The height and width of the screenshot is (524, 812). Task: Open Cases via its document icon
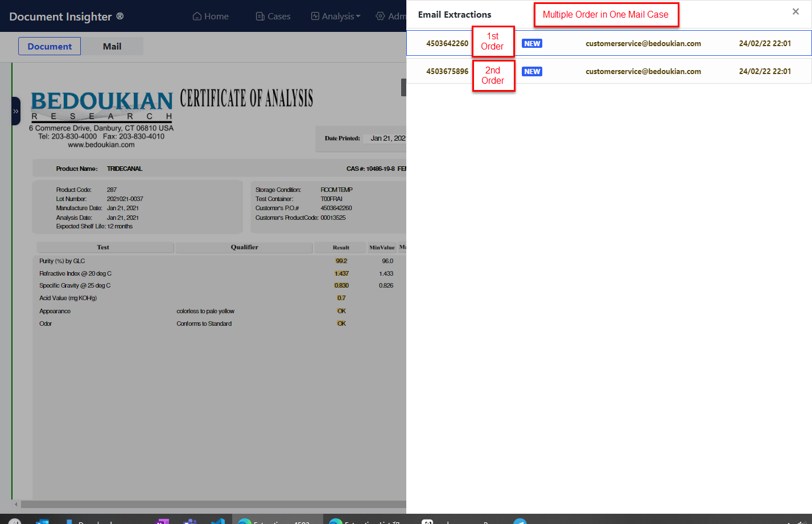coord(260,17)
